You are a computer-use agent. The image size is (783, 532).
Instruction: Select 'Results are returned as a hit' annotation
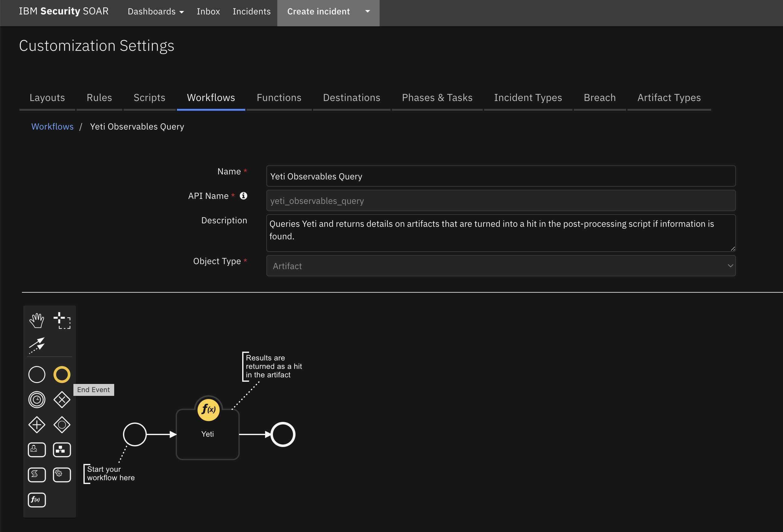point(273,366)
